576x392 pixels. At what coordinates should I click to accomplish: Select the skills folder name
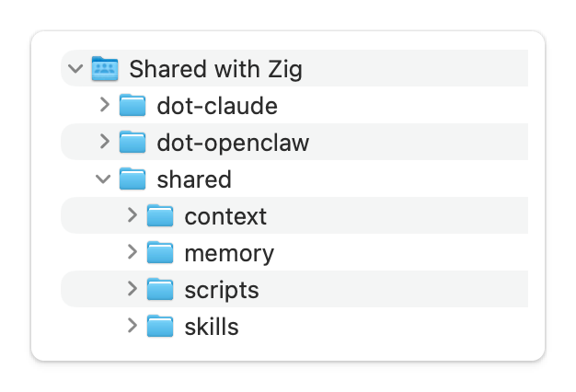pyautogui.click(x=212, y=327)
